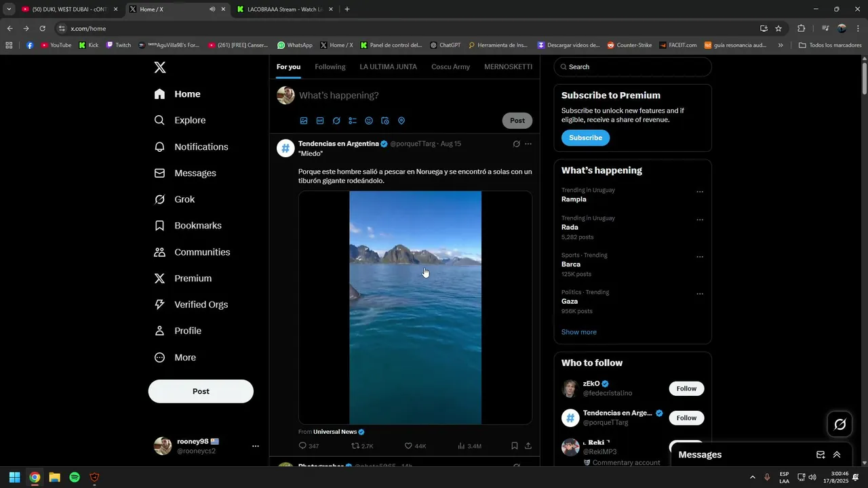868x488 pixels.
Task: View the post's 3.4M analytics
Action: pos(469,446)
